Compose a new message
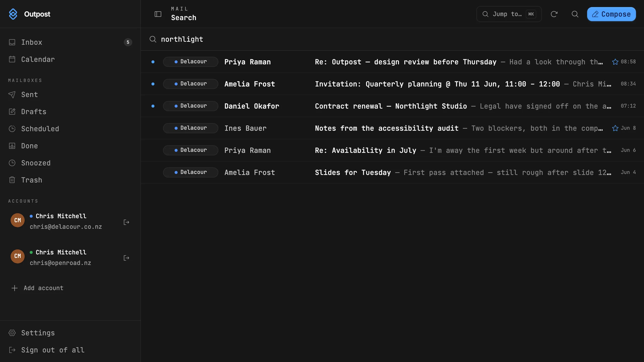 pyautogui.click(x=611, y=14)
